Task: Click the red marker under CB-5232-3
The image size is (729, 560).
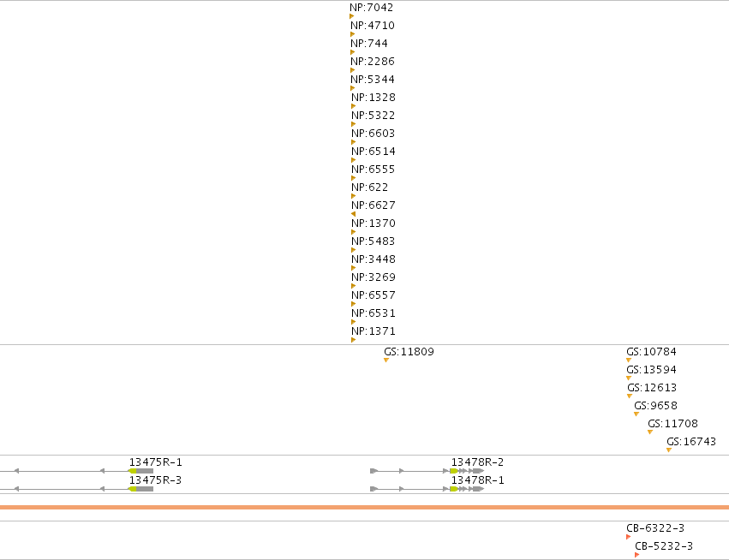Action: pyautogui.click(x=637, y=555)
